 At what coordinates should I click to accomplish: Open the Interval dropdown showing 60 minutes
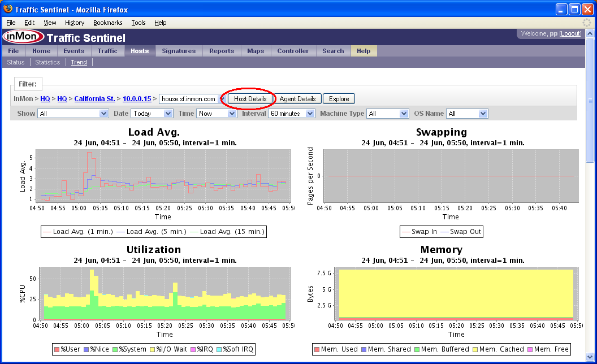click(x=292, y=114)
